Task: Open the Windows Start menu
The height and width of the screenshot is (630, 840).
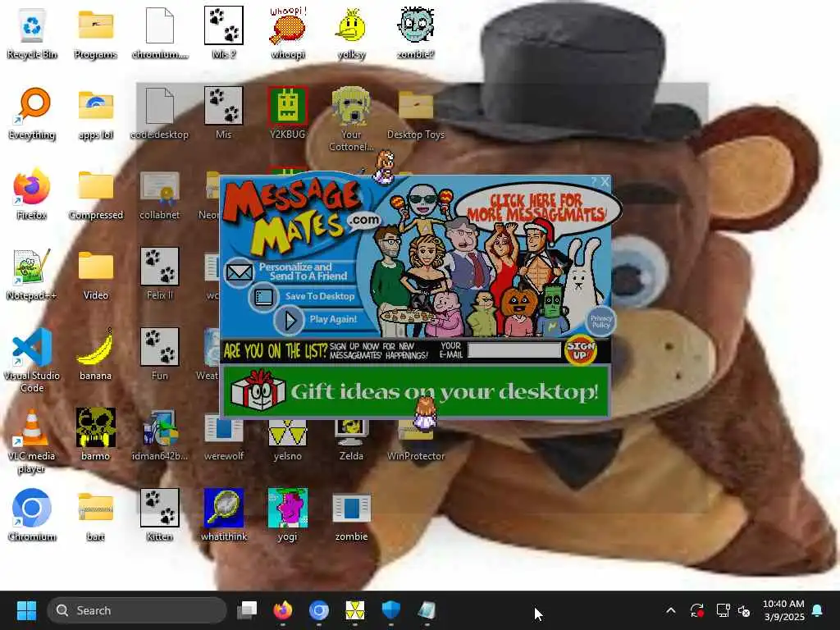Action: tap(25, 610)
